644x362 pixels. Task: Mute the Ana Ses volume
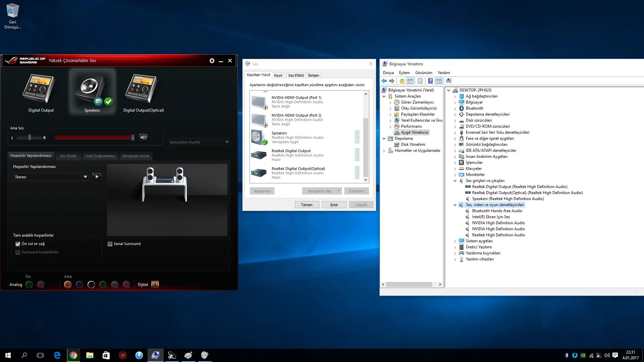click(x=144, y=137)
